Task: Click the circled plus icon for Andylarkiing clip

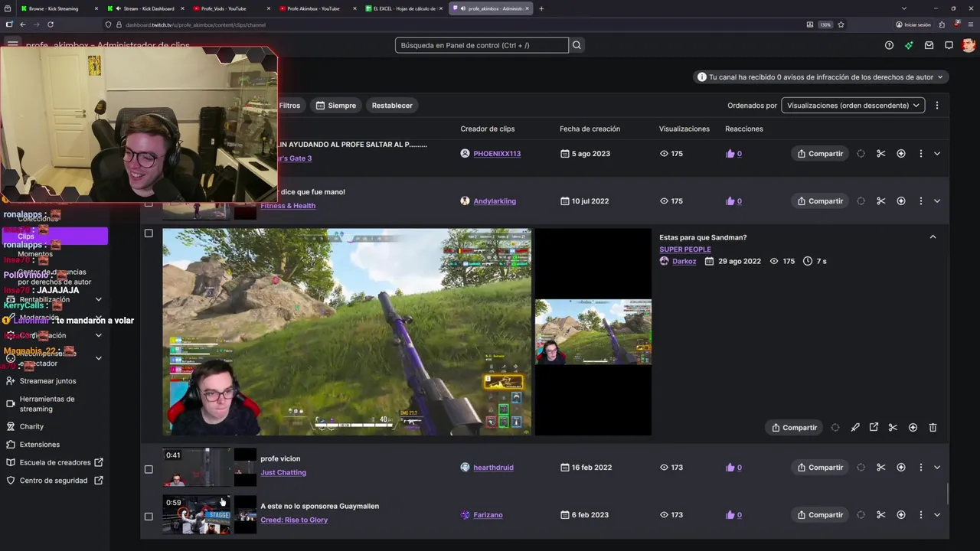Action: click(900, 201)
